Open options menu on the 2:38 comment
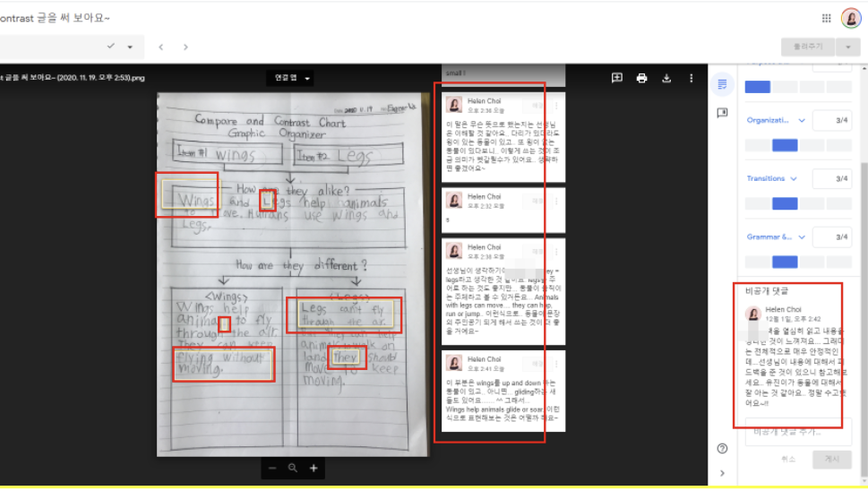 point(556,252)
